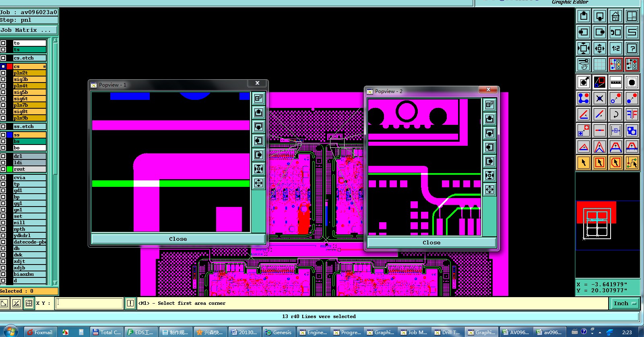This screenshot has height=337, width=644.
Task: Open the Job Matrix ... menu
Action: pos(29,30)
